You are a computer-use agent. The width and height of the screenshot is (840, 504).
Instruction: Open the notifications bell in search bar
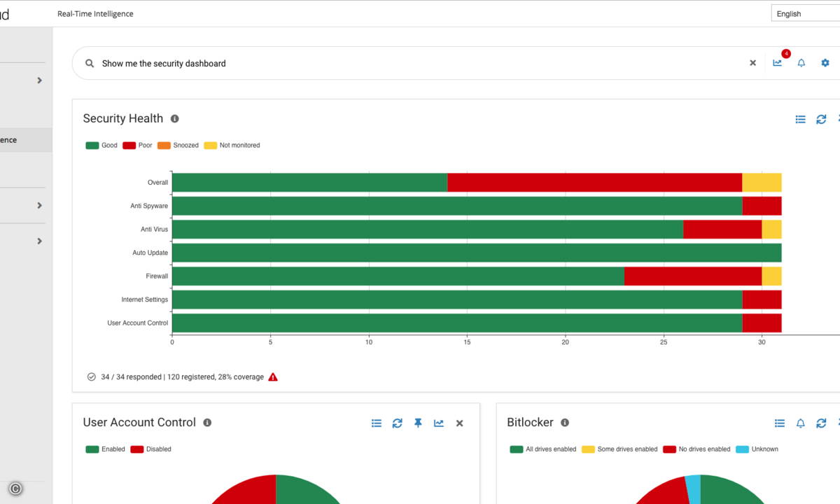point(801,63)
